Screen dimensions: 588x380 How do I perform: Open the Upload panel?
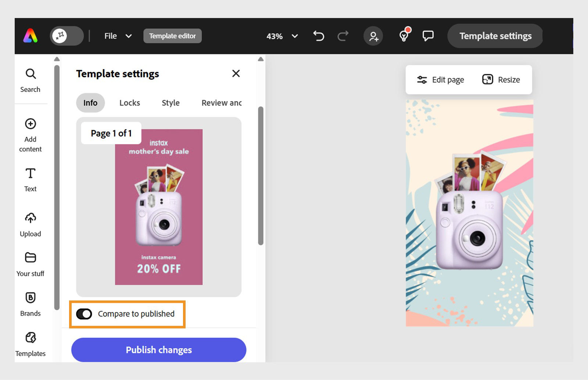pyautogui.click(x=31, y=224)
